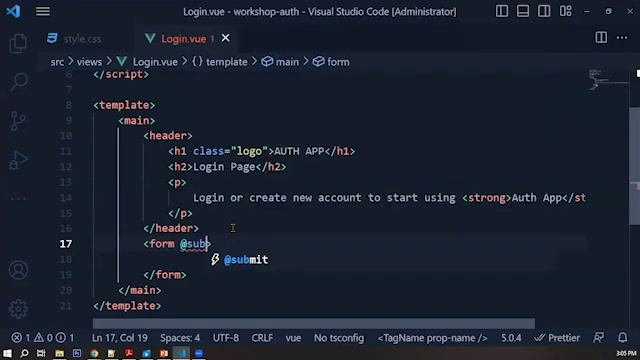The image size is (640, 360).
Task: Click the </form> closing tag
Action: click(165, 275)
